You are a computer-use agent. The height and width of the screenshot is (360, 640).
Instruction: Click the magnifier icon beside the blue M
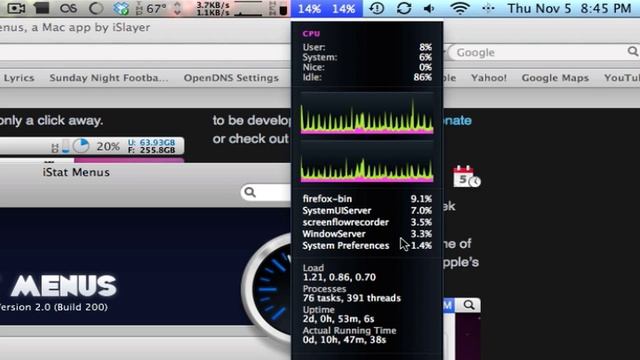(x=469, y=305)
